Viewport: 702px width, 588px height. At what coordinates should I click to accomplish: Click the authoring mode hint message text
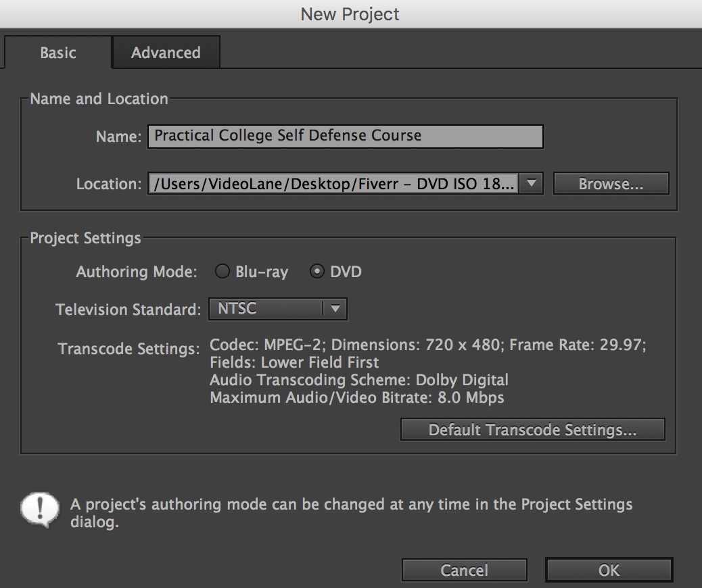[x=352, y=513]
